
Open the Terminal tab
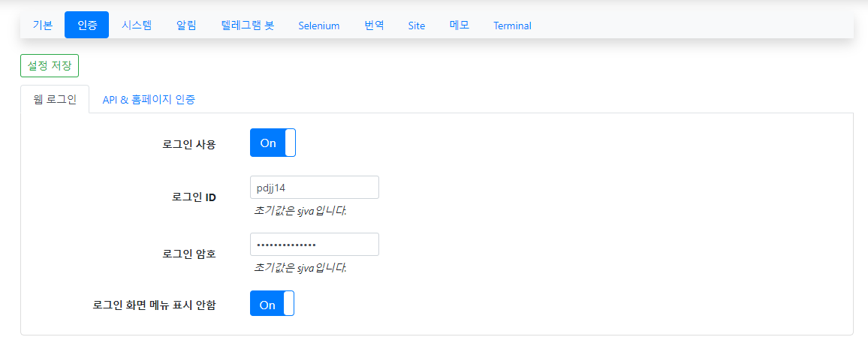512,26
